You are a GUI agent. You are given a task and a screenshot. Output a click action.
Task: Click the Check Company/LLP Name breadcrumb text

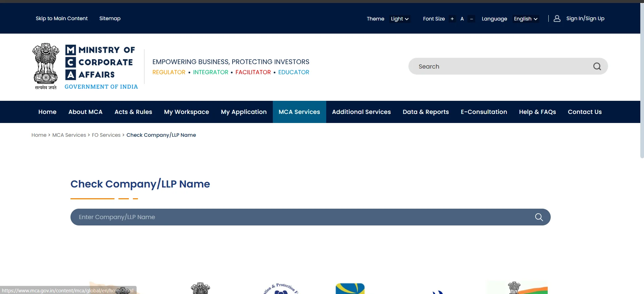[x=161, y=135]
